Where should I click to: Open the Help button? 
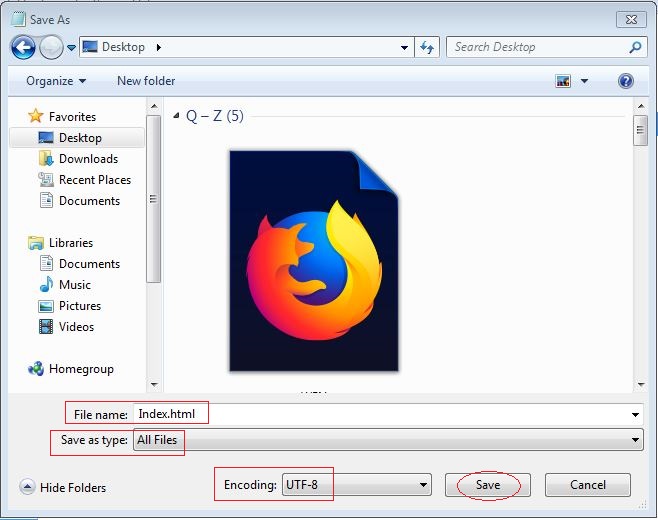[625, 81]
